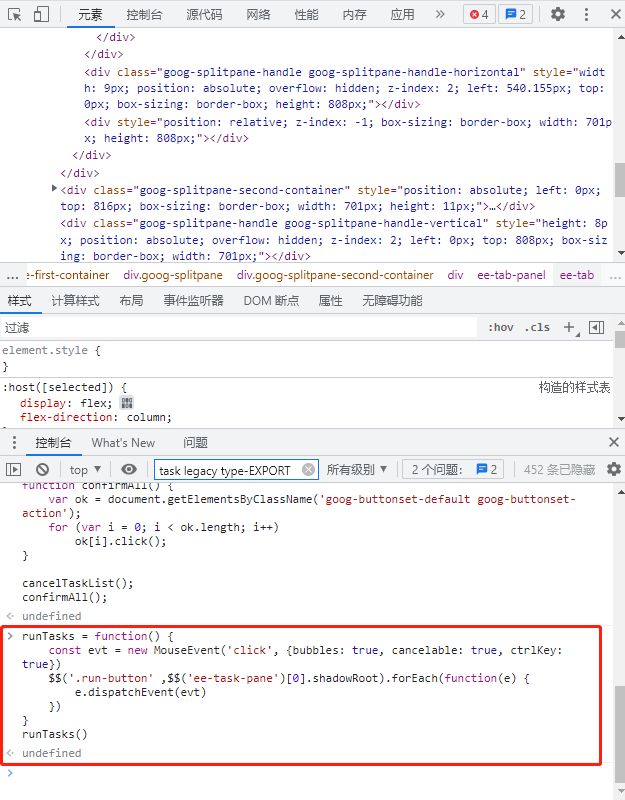
Task: Click the 2 issues badge in top bar
Action: point(515,14)
